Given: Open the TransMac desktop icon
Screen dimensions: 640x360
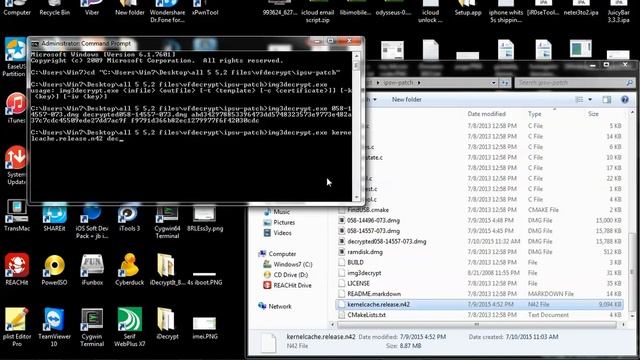Looking at the screenshot, I should coord(17,216).
